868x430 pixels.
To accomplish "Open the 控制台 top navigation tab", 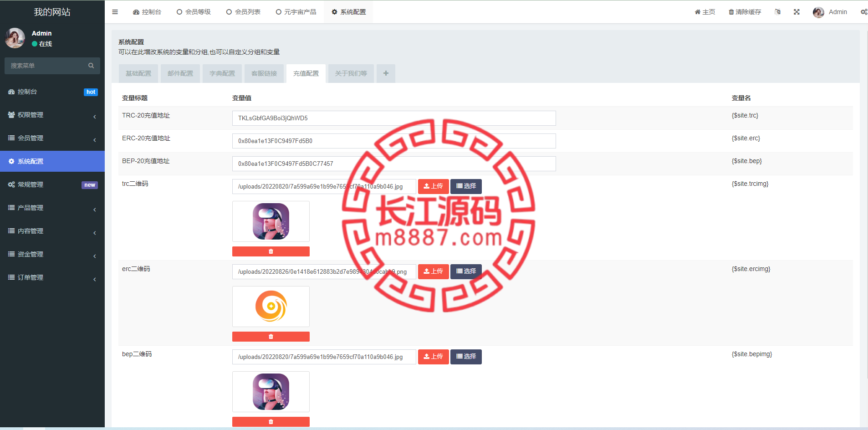I will [147, 12].
